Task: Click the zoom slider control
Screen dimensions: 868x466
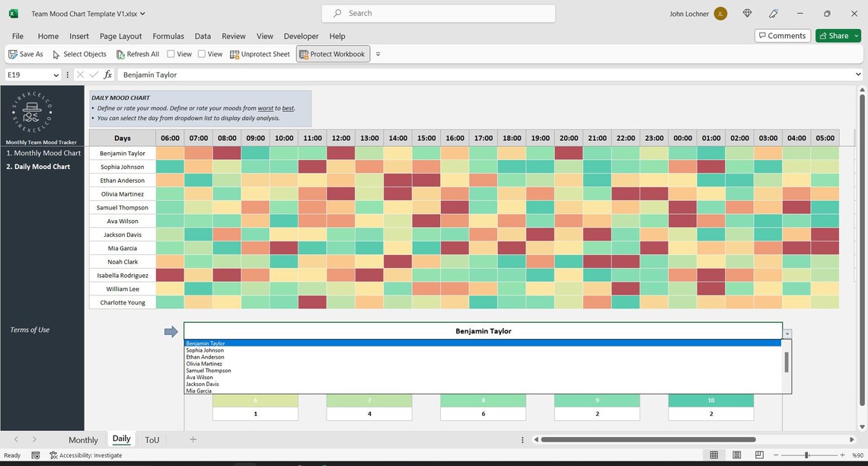Action: point(806,455)
